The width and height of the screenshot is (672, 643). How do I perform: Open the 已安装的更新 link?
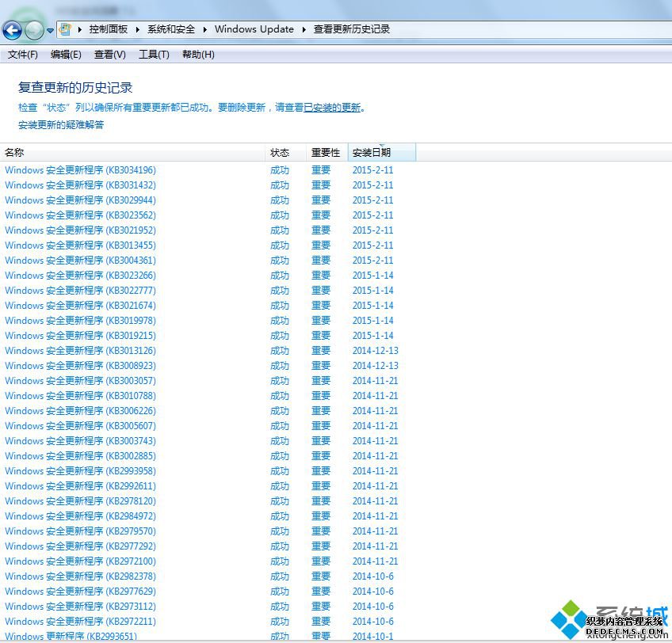(x=332, y=108)
